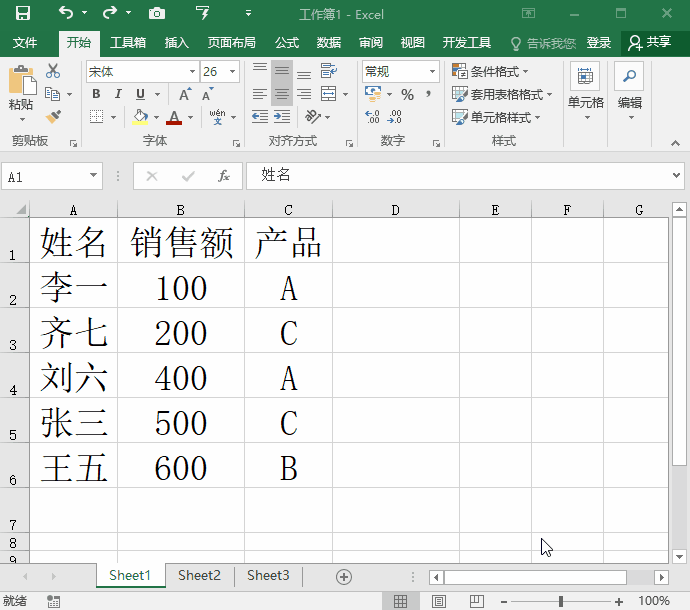Click the Insert Function fx icon

click(224, 176)
